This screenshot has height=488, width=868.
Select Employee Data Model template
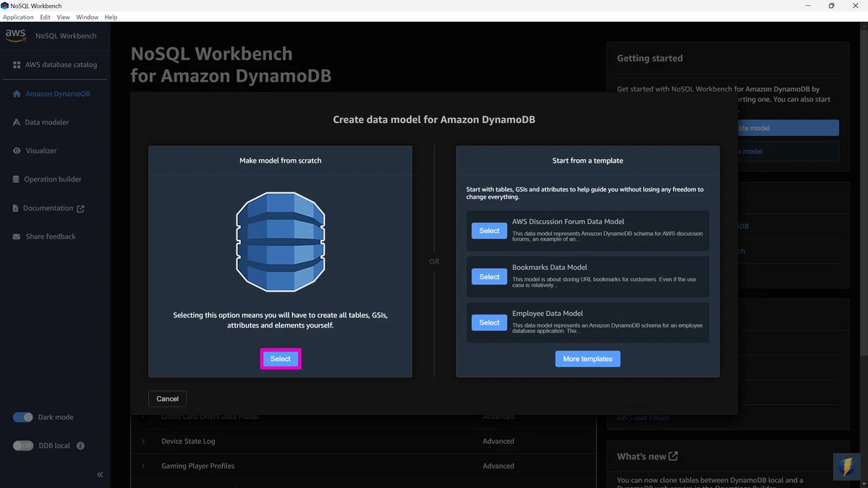point(489,322)
